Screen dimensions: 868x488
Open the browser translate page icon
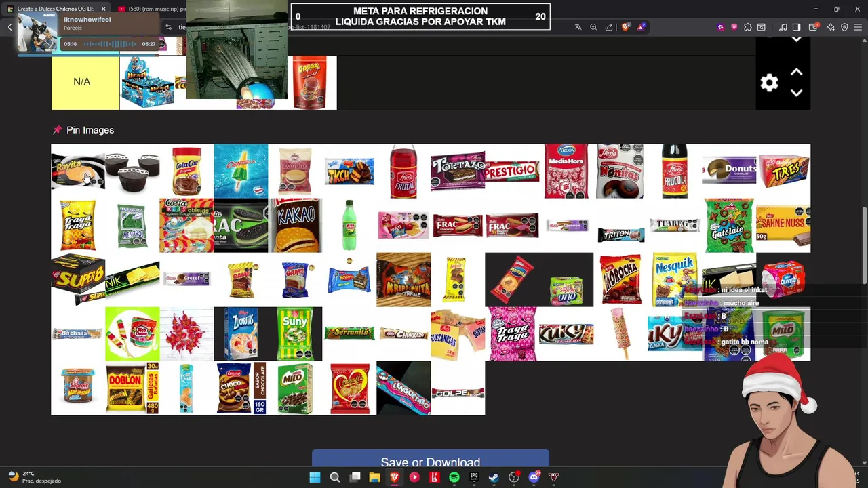pyautogui.click(x=578, y=27)
